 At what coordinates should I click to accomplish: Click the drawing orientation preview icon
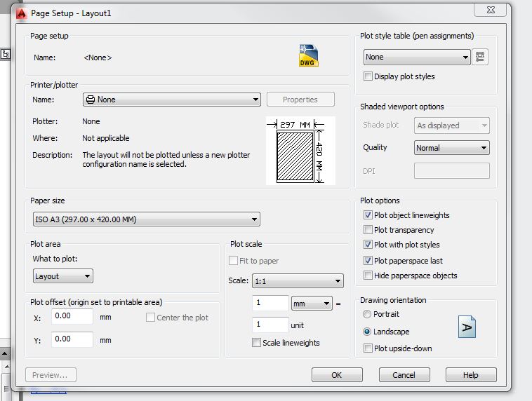[468, 327]
